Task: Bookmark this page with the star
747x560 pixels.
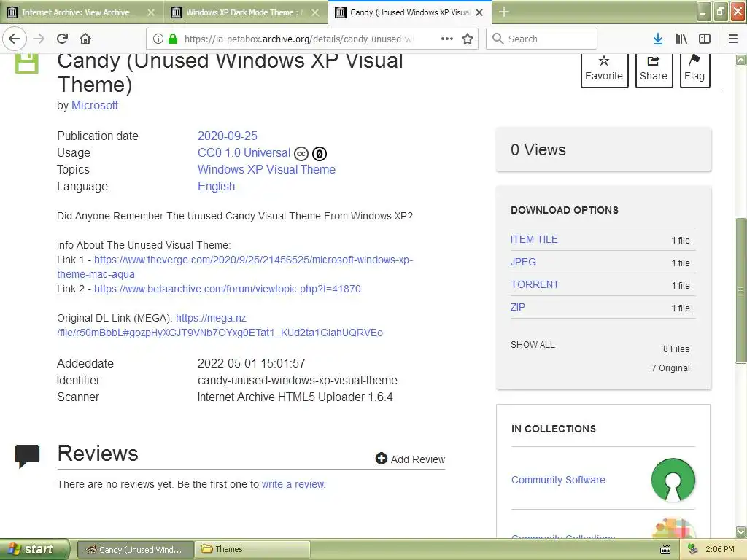Action: point(468,39)
